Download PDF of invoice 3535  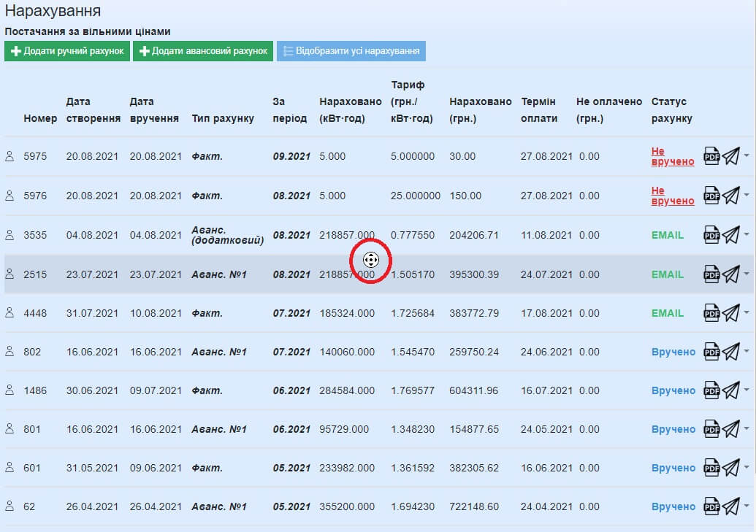click(711, 235)
